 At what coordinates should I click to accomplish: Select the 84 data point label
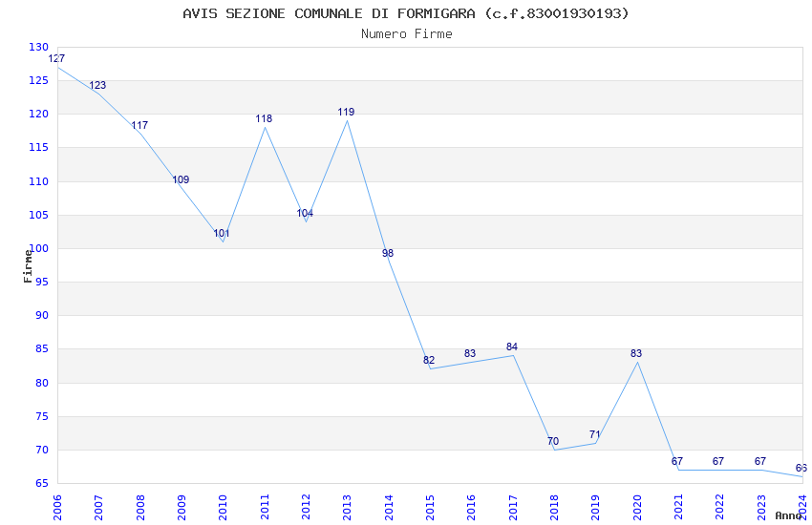(512, 347)
